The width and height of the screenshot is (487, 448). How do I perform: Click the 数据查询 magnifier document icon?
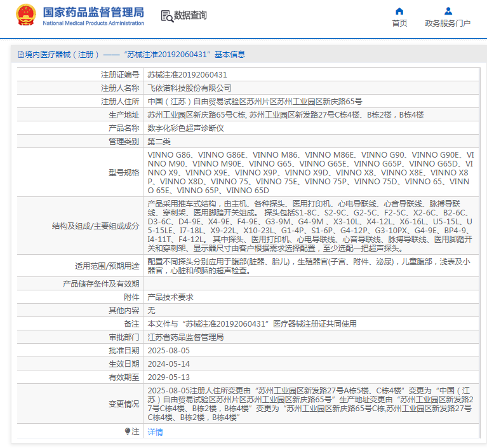[166, 16]
